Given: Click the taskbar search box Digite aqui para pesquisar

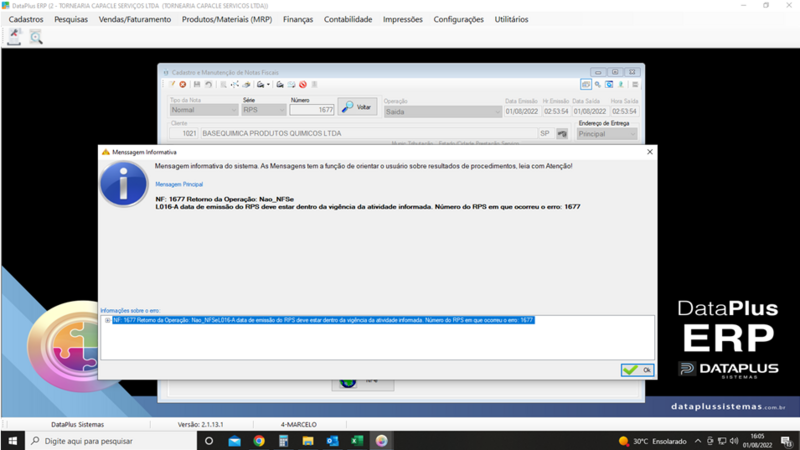Looking at the screenshot, I should [x=111, y=441].
